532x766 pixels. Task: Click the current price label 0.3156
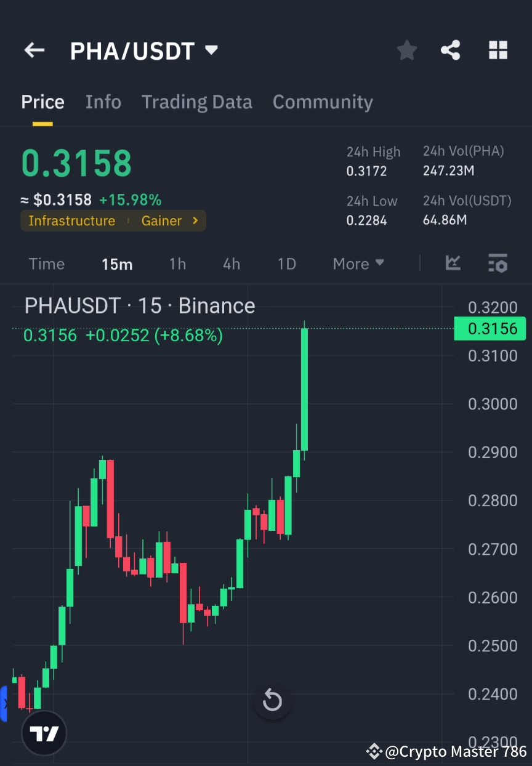pyautogui.click(x=490, y=329)
